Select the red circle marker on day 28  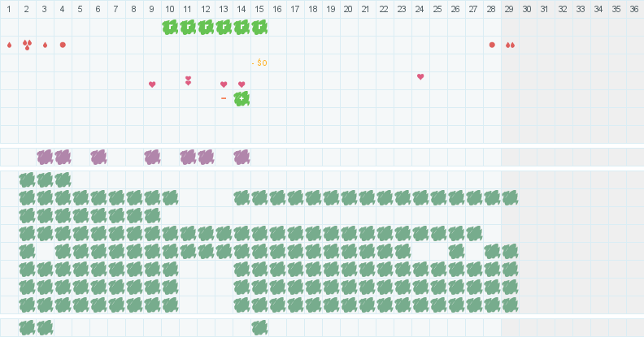point(492,45)
